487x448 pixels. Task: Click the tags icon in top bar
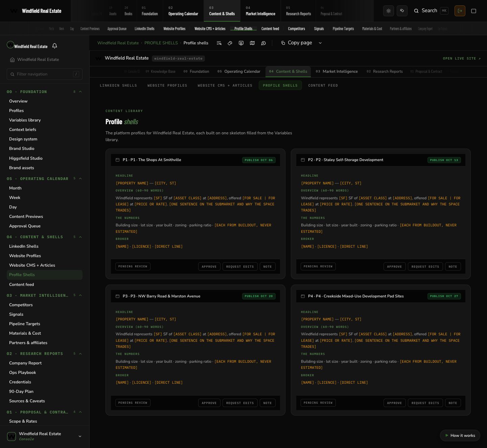(x=402, y=11)
